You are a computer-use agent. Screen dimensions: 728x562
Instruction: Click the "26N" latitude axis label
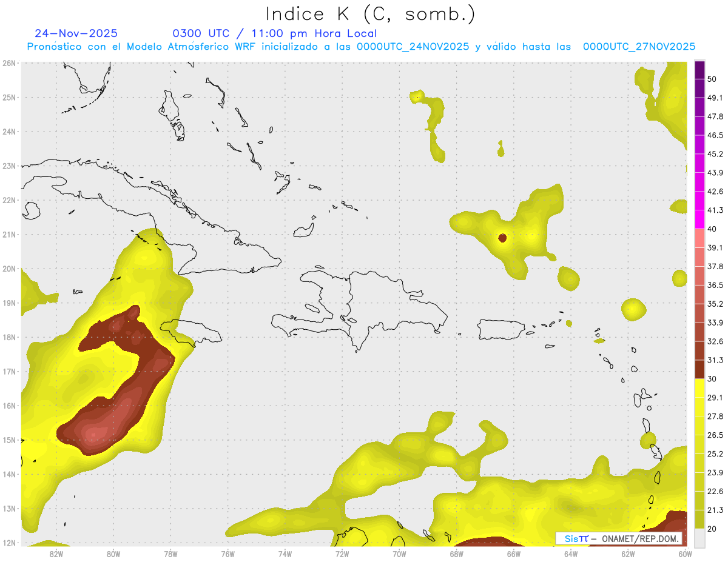(x=9, y=63)
